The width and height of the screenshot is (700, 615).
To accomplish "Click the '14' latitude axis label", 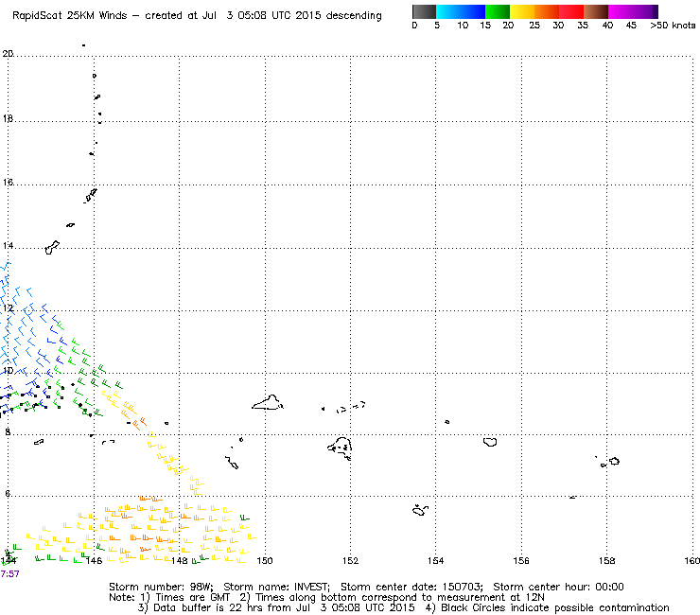I will coord(8,246).
